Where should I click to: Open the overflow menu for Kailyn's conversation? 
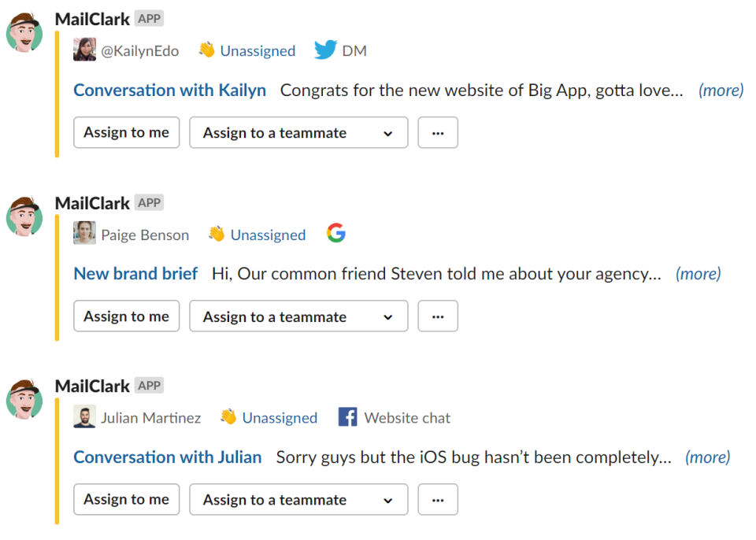[x=438, y=132]
